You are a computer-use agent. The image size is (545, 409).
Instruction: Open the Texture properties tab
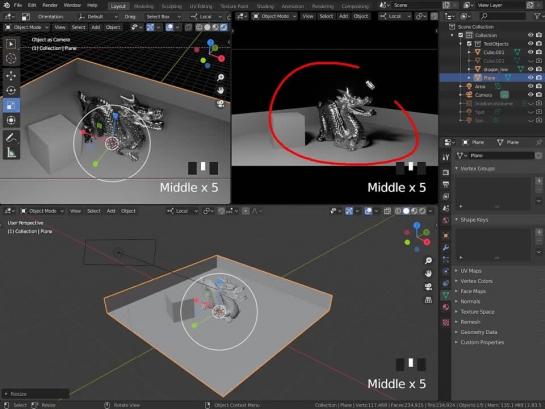(x=446, y=323)
